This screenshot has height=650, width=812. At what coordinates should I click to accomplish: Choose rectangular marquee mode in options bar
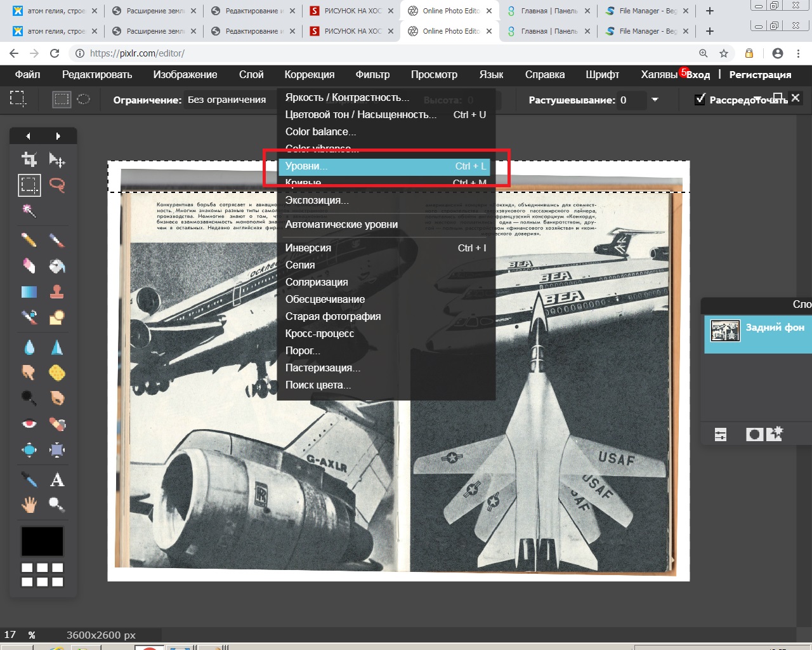pyautogui.click(x=62, y=99)
